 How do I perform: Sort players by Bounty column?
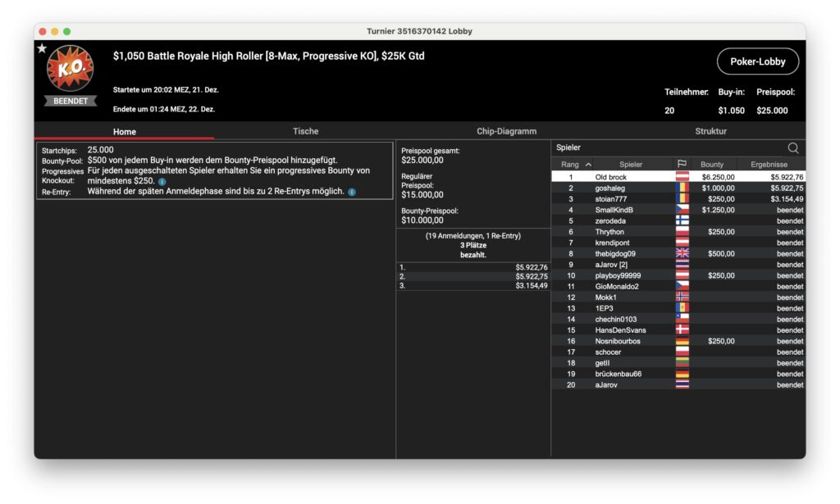(712, 165)
